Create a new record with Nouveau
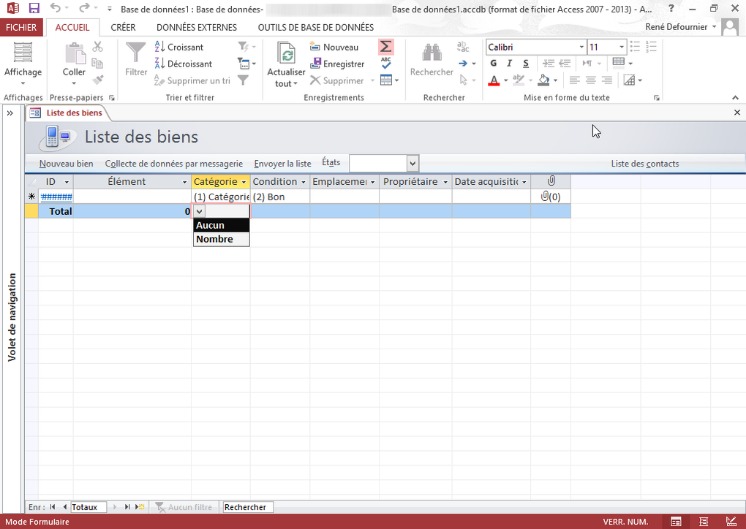 [334, 47]
